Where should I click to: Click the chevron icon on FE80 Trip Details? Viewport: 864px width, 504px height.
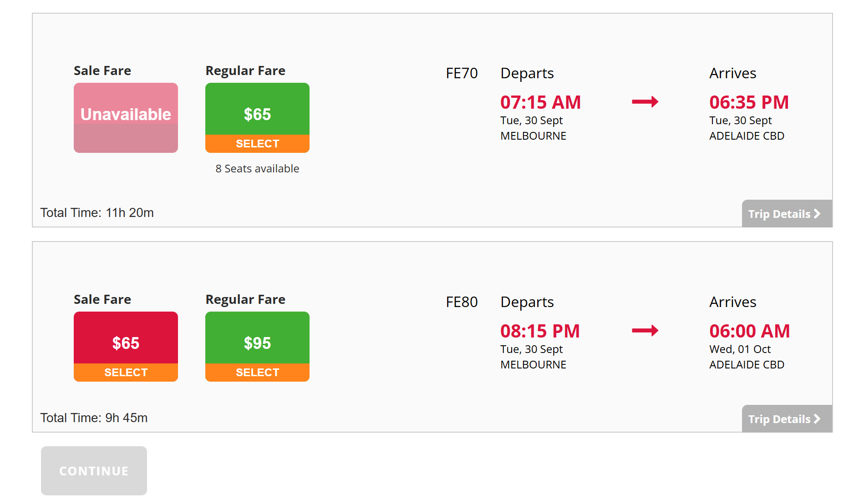[x=817, y=419]
